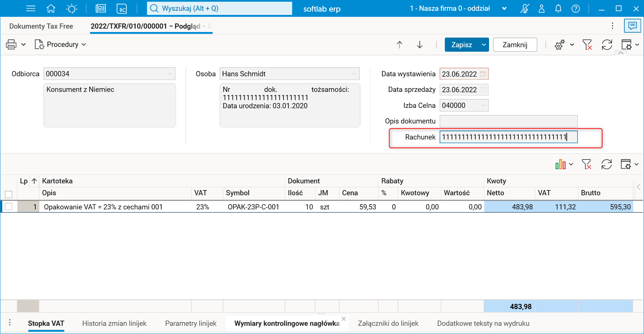Screen dimensions: 644x334
Task: Open the user profile icon
Action: [541, 8]
